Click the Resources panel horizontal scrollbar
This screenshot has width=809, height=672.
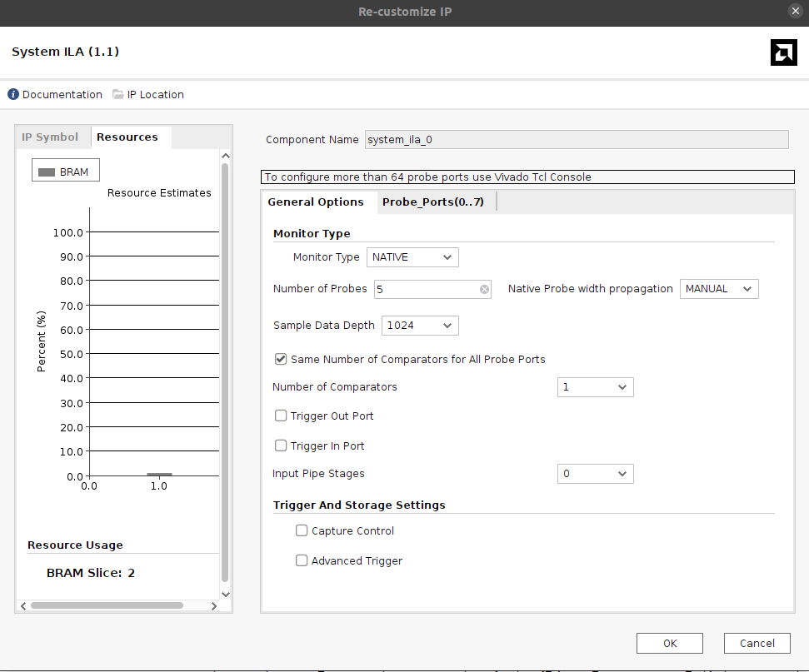[107, 605]
